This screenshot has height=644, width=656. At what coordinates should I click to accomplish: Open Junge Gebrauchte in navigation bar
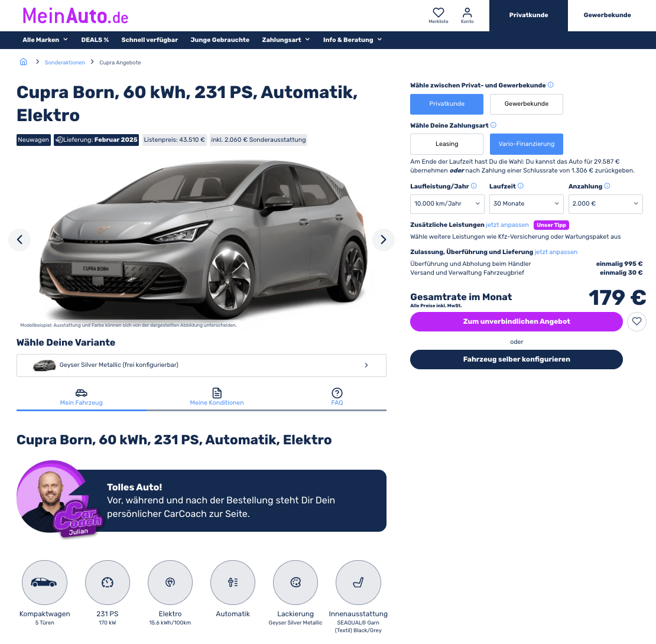pyautogui.click(x=220, y=40)
